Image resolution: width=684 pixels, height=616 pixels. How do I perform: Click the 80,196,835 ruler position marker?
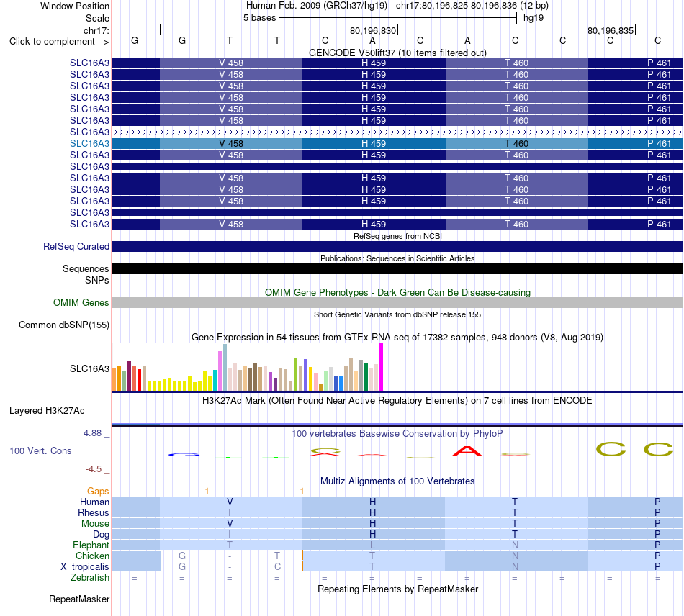611,30
